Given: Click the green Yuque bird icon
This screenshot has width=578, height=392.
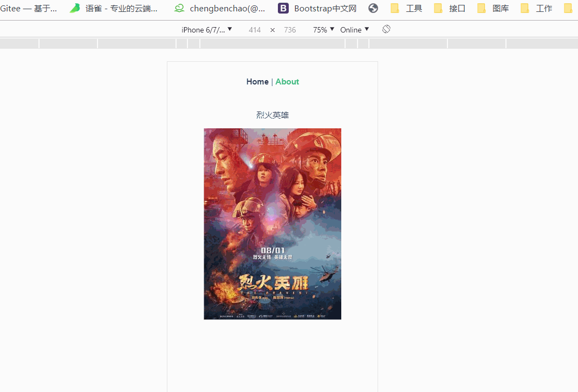Looking at the screenshot, I should pos(75,8).
